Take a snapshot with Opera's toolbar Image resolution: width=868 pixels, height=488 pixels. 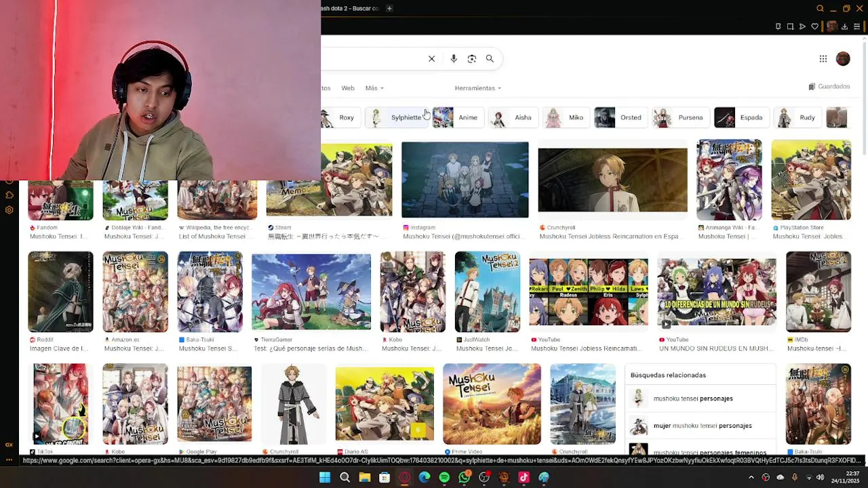[790, 26]
